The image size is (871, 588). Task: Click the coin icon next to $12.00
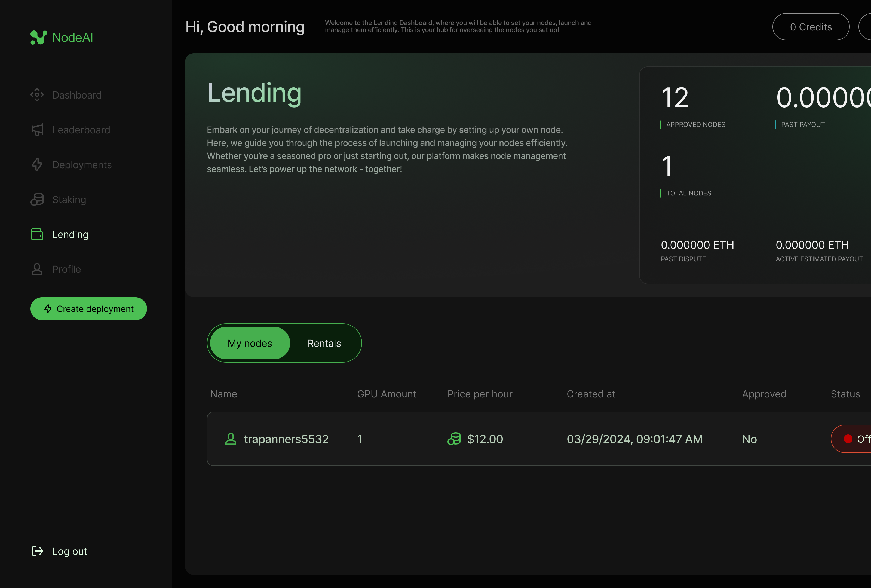click(454, 439)
